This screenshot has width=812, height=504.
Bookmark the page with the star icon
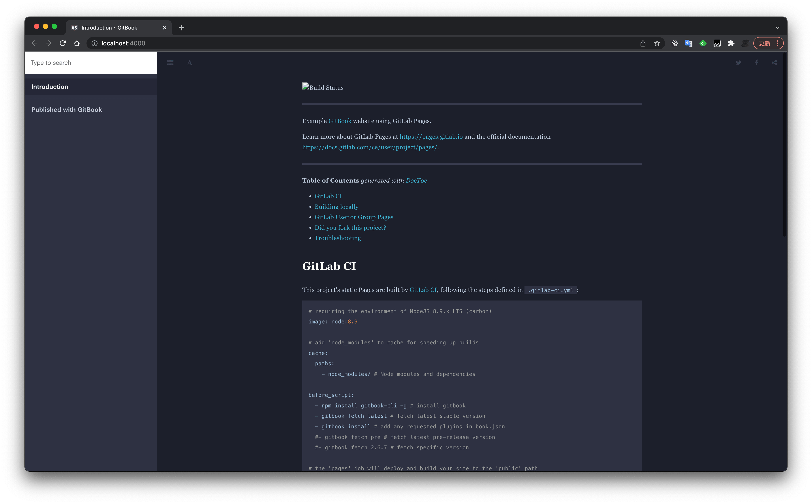tap(657, 43)
